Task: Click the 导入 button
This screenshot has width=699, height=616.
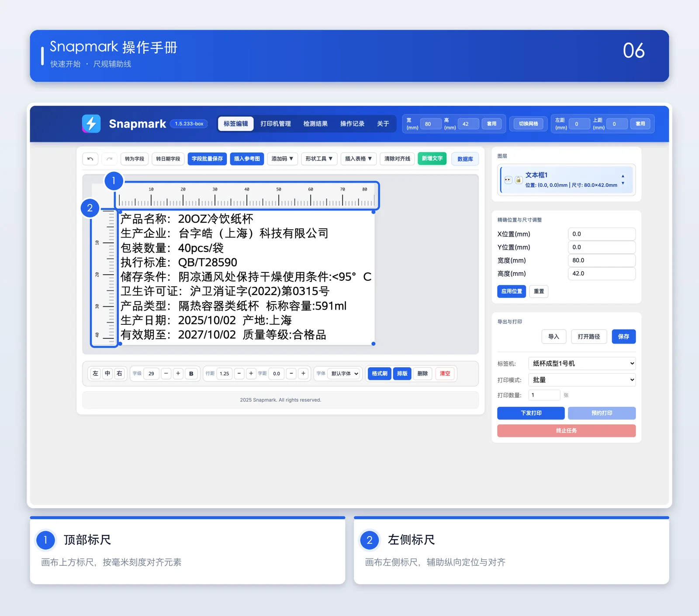Action: (554, 337)
